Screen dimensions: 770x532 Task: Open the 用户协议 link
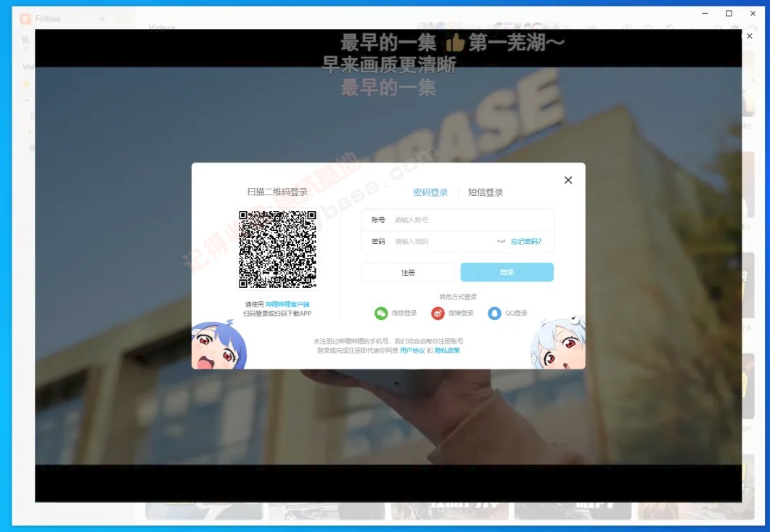point(412,351)
